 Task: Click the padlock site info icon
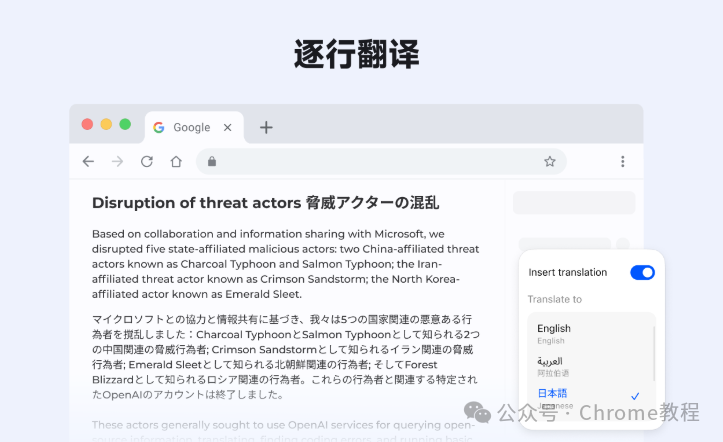(212, 161)
